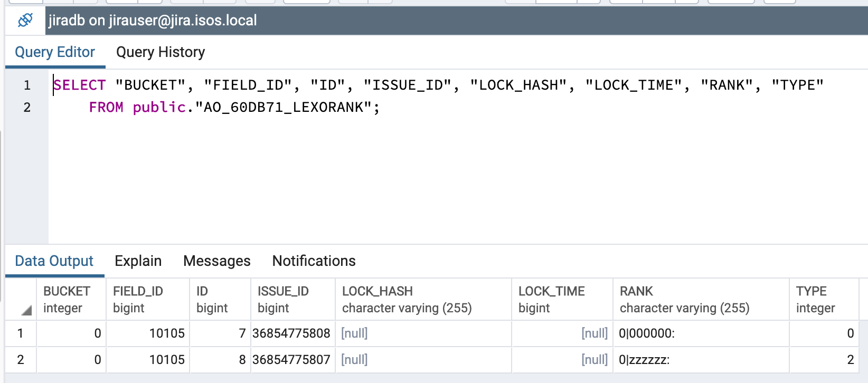Open the Query Editor tab
Image resolution: width=868 pixels, height=383 pixels.
click(55, 52)
